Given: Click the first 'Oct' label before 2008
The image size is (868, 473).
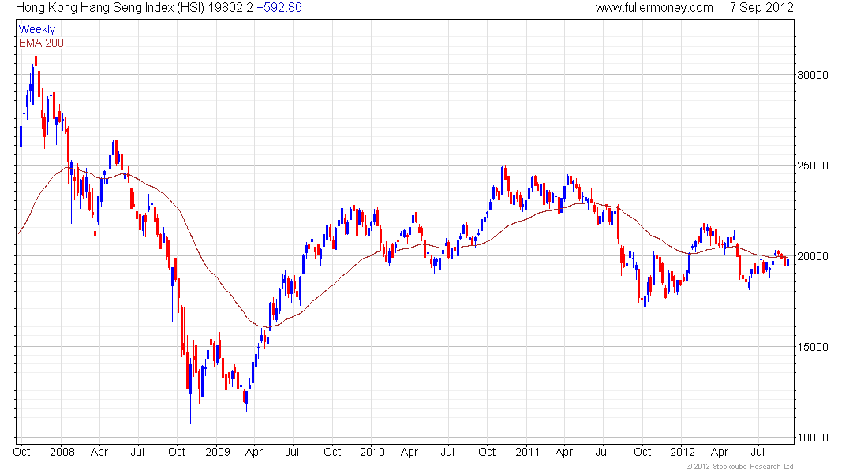Looking at the screenshot, I should pos(21,452).
